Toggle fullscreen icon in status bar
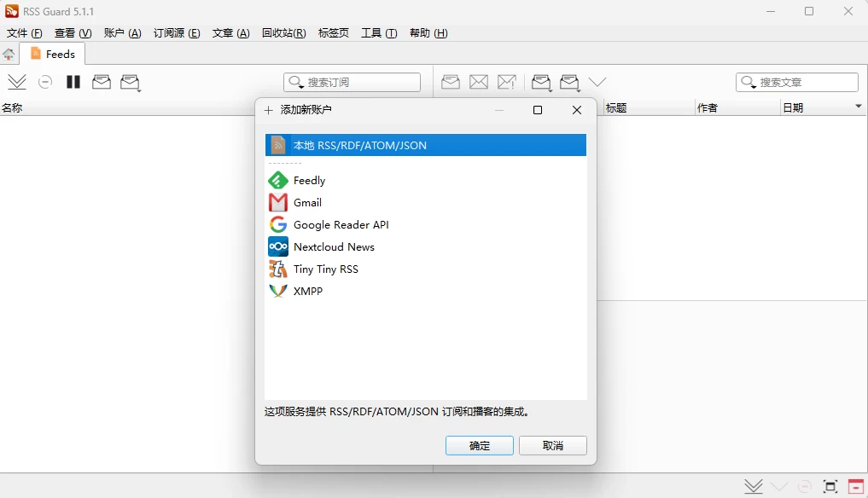This screenshot has height=498, width=868. coord(830,486)
